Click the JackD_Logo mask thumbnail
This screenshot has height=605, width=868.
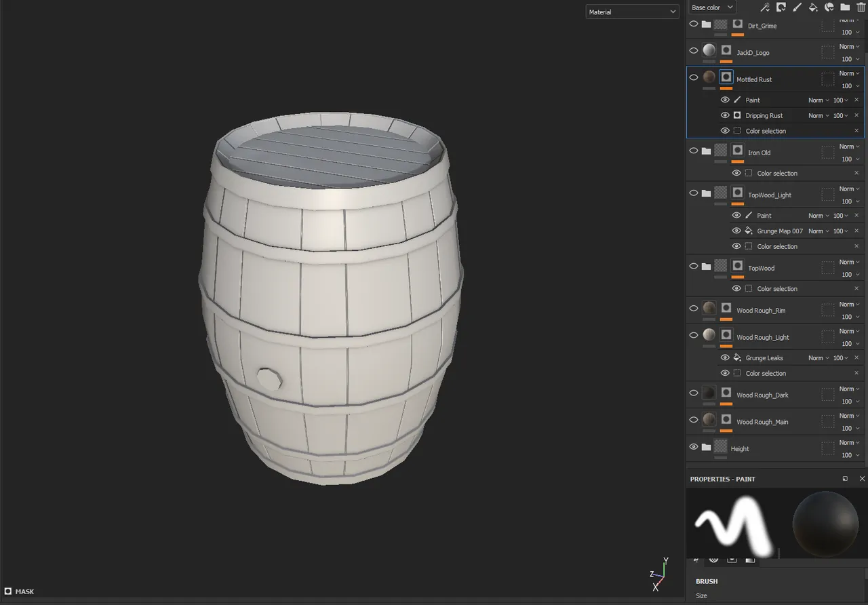point(726,50)
